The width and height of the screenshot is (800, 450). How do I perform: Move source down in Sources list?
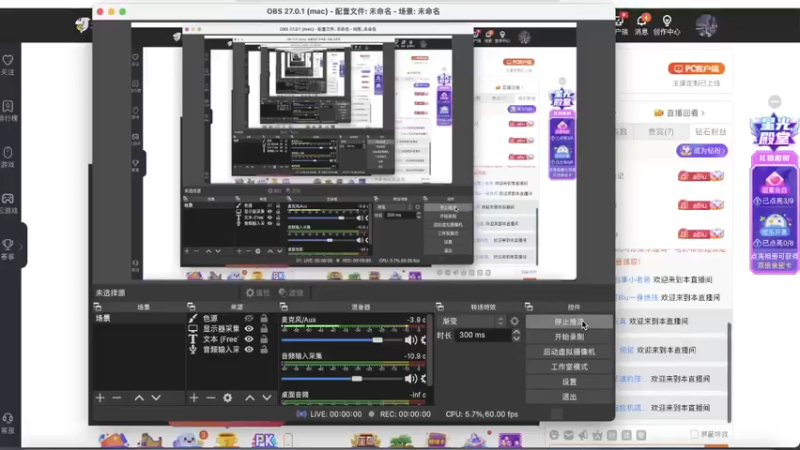(267, 397)
